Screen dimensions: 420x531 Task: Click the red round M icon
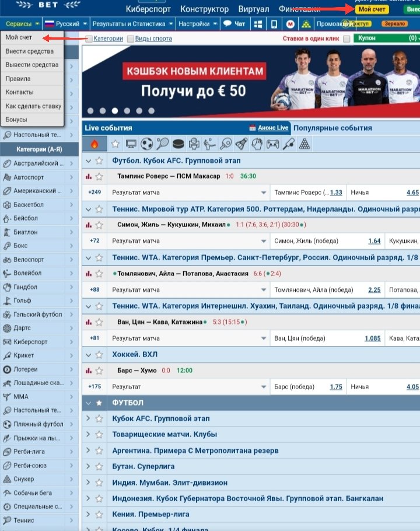tap(290, 24)
